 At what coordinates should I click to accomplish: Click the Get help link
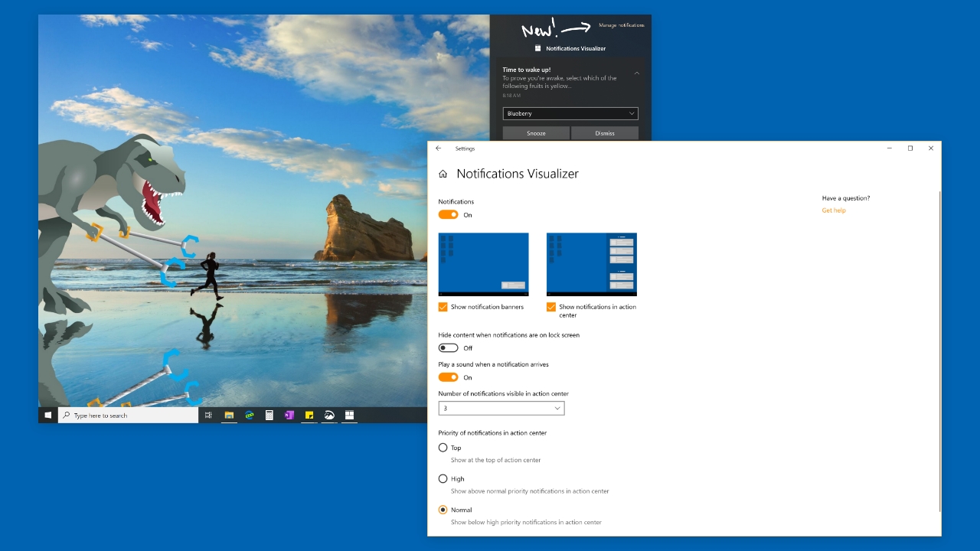point(834,210)
